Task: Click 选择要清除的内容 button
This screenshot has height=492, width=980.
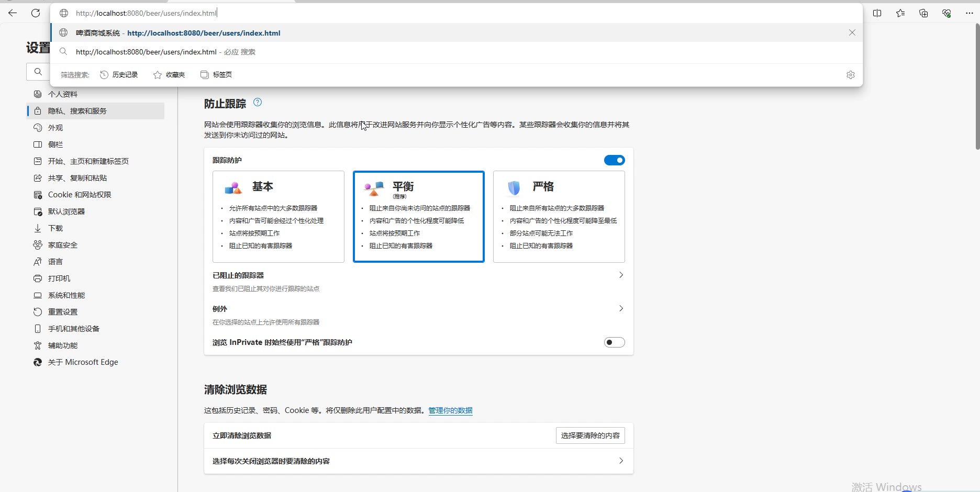Action: click(x=591, y=435)
